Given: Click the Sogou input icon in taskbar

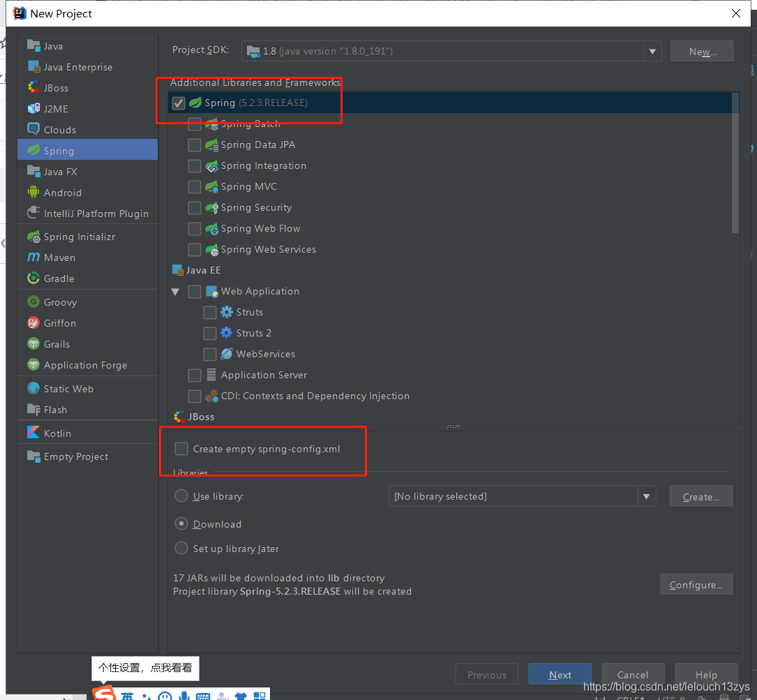Looking at the screenshot, I should pos(104,694).
